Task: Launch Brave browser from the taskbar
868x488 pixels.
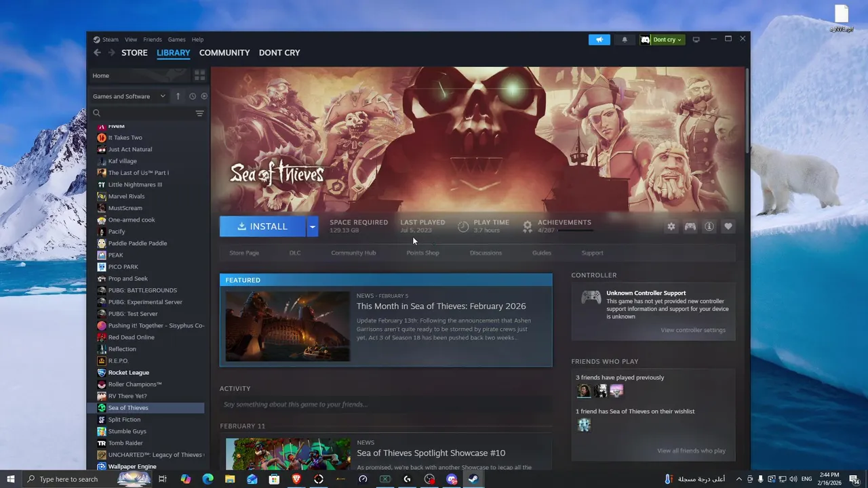Action: click(x=296, y=479)
